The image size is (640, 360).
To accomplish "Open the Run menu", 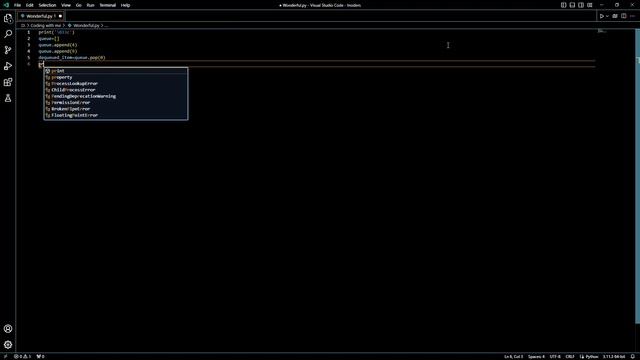I will coord(90,5).
